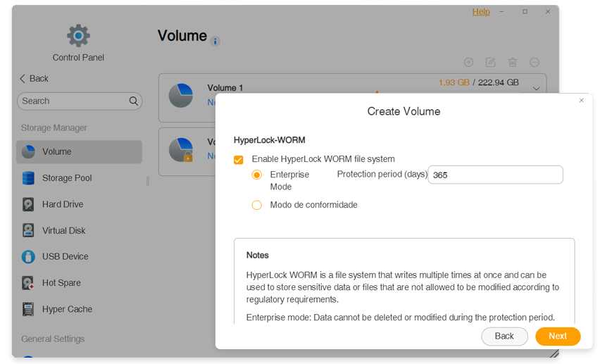Click the edit volume pencil icon
Image resolution: width=600 pixels, height=364 pixels.
pyautogui.click(x=490, y=62)
